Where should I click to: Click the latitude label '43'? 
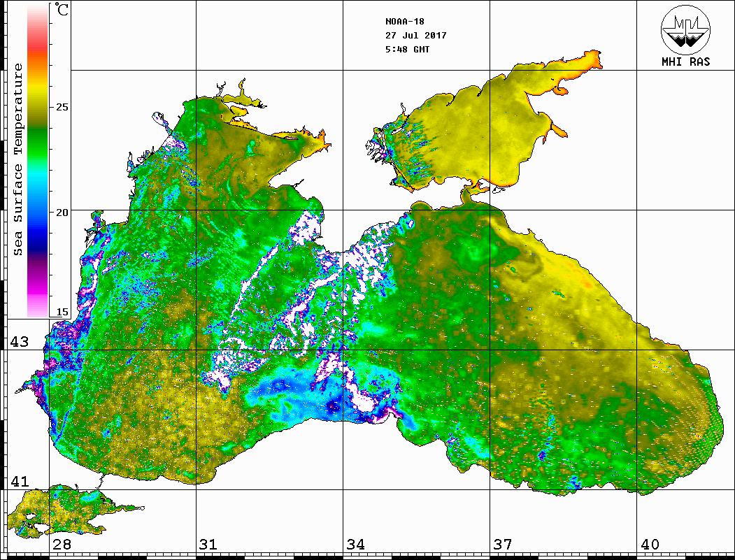[20, 342]
